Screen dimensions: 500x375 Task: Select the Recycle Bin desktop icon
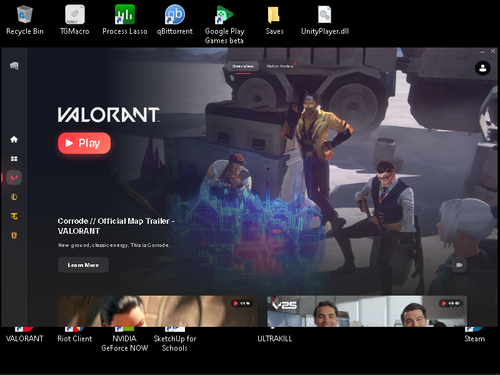pos(25,20)
